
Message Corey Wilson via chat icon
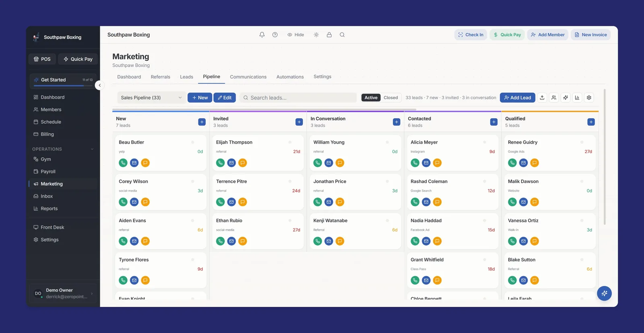[145, 202]
